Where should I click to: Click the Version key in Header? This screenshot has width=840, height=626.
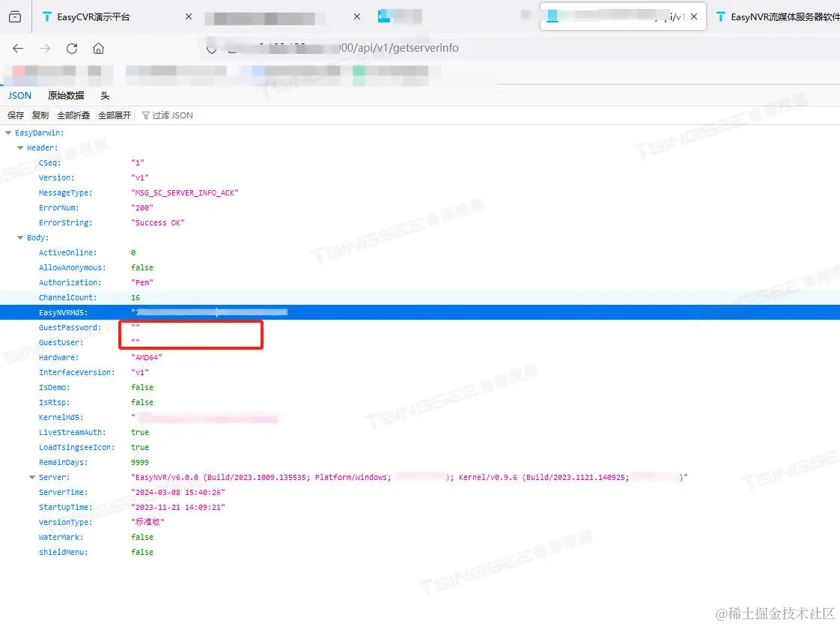[56, 178]
